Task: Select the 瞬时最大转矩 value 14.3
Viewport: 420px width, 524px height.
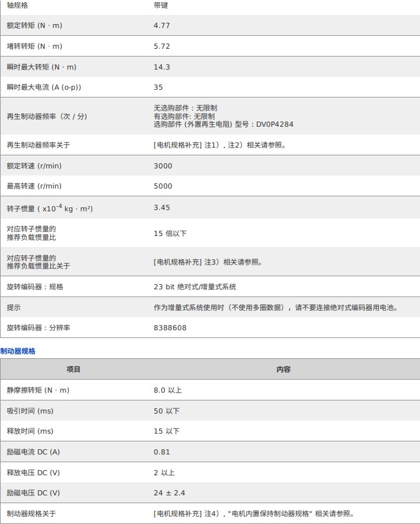Action: click(x=162, y=67)
